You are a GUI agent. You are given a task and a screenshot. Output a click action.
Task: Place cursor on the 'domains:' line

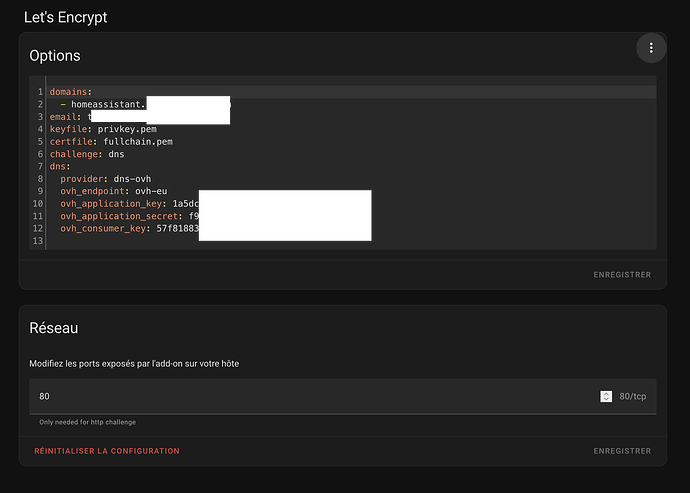[71, 92]
